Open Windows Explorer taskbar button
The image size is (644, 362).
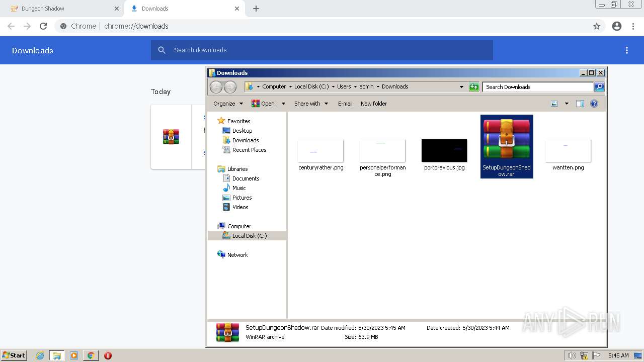tap(57, 355)
